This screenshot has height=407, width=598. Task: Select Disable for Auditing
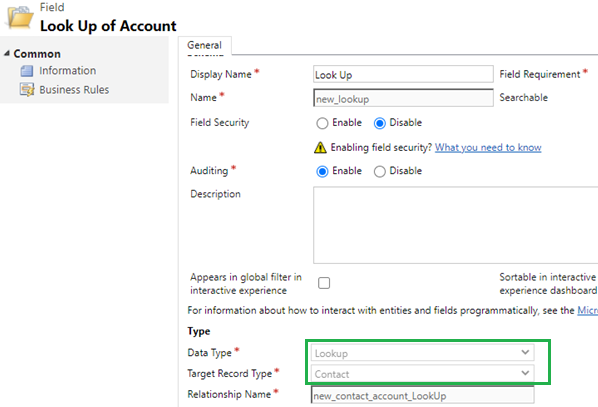coord(379,171)
